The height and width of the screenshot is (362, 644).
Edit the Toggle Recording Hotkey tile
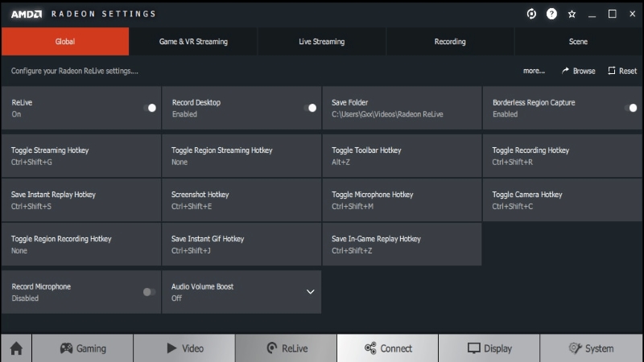[562, 156]
